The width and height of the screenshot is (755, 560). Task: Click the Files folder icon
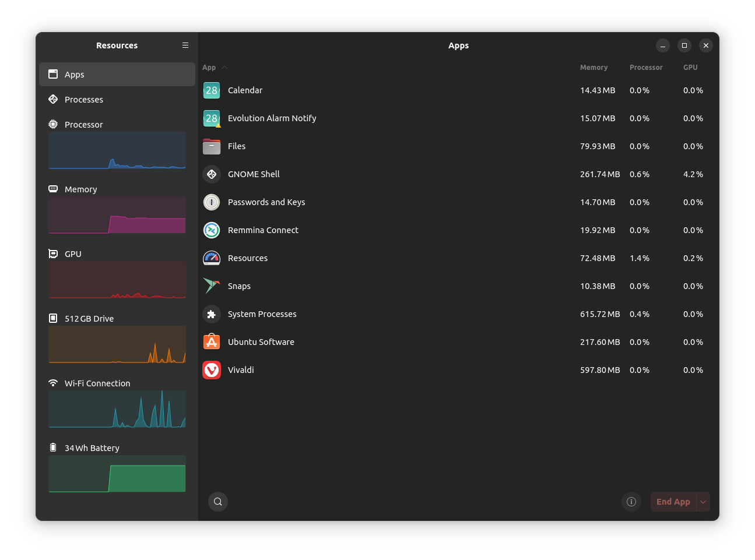pyautogui.click(x=211, y=146)
